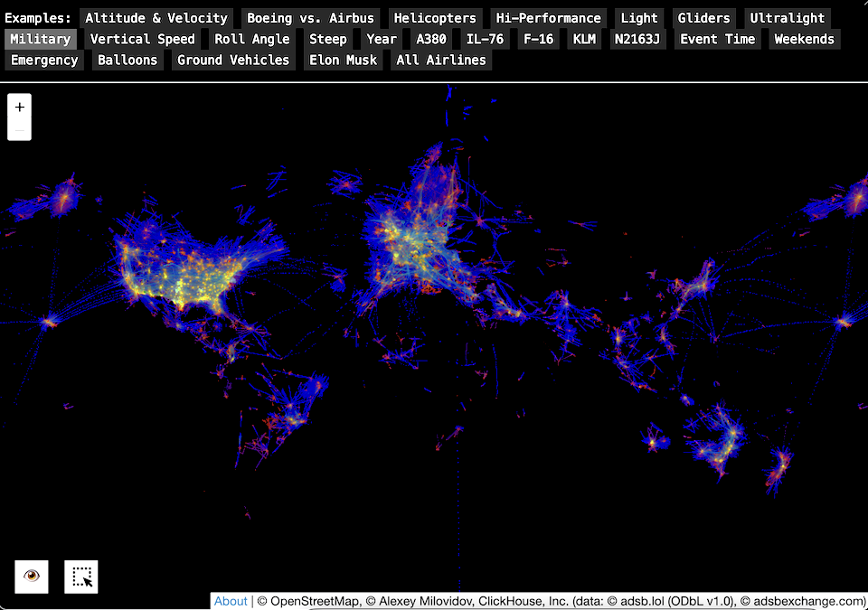This screenshot has width=868, height=610.
Task: Pick the IL-76 example
Action: coord(485,39)
